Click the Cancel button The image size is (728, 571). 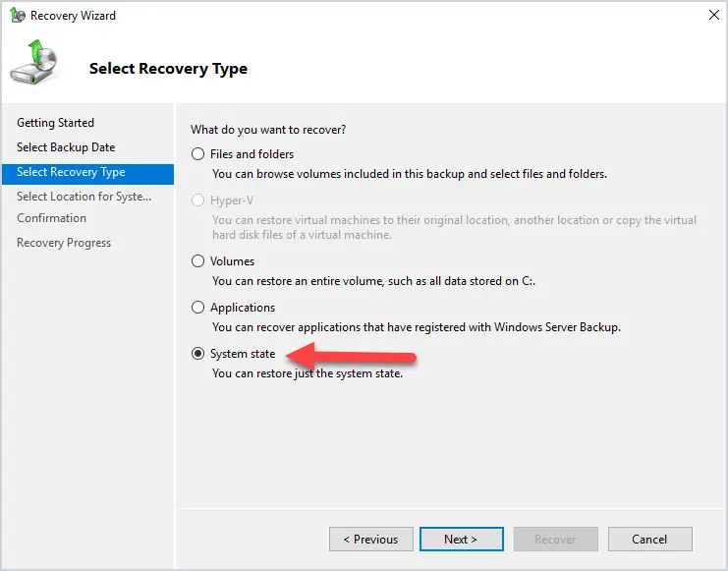pos(649,539)
